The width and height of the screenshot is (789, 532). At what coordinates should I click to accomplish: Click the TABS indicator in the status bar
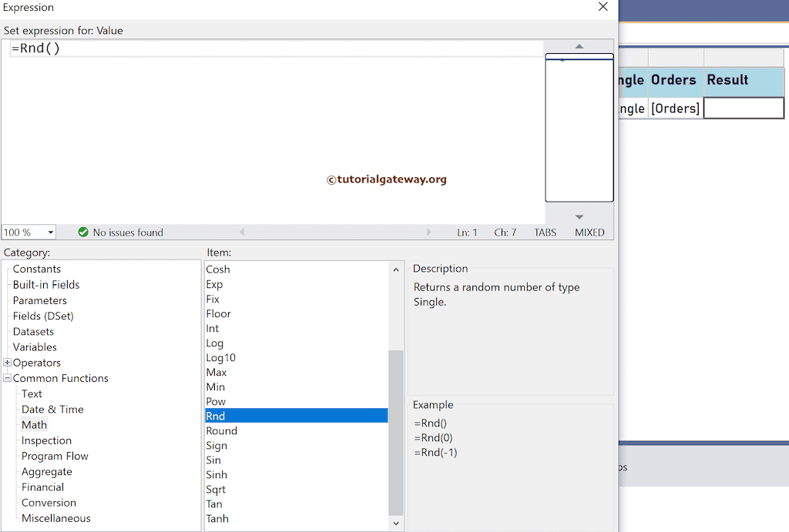coord(545,232)
